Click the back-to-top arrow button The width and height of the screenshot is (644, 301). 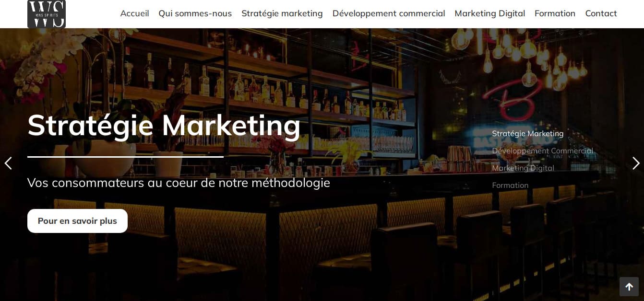pos(629,287)
